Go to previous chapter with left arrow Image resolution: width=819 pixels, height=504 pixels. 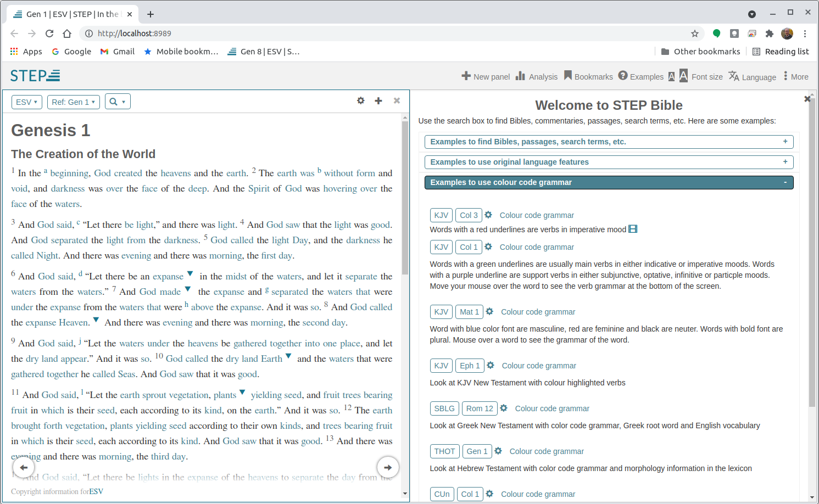coord(24,467)
